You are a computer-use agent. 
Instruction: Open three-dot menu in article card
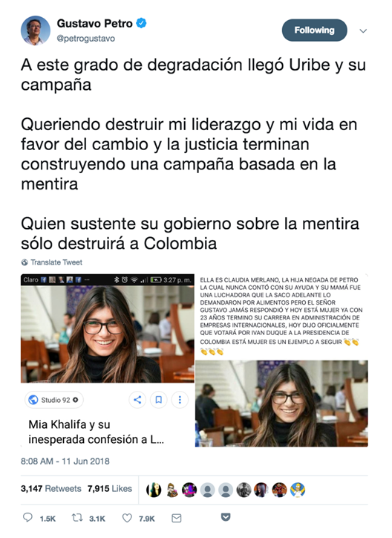pyautogui.click(x=180, y=400)
